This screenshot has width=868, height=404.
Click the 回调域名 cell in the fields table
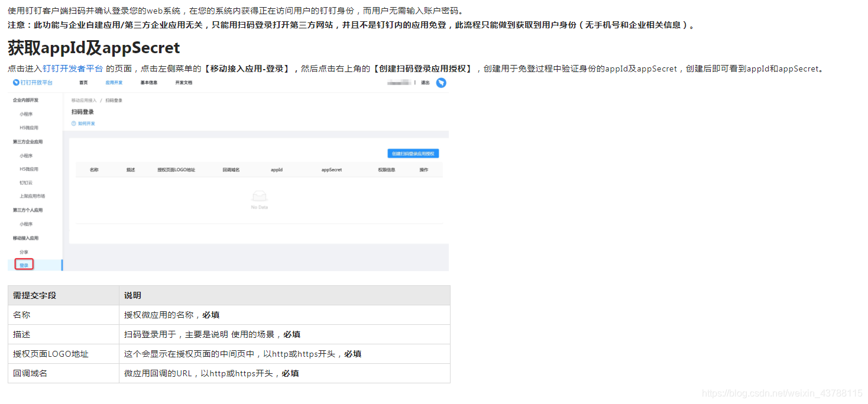(x=63, y=373)
